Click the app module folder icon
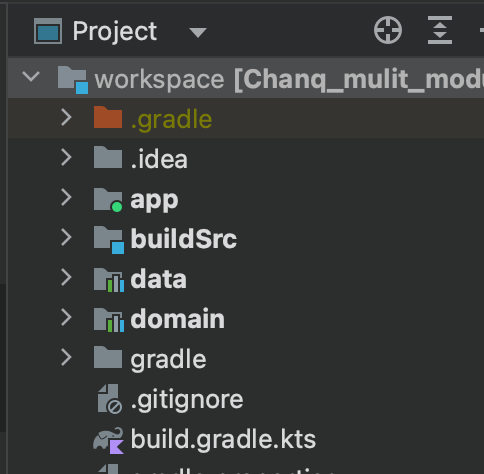The width and height of the screenshot is (484, 474). point(108,200)
